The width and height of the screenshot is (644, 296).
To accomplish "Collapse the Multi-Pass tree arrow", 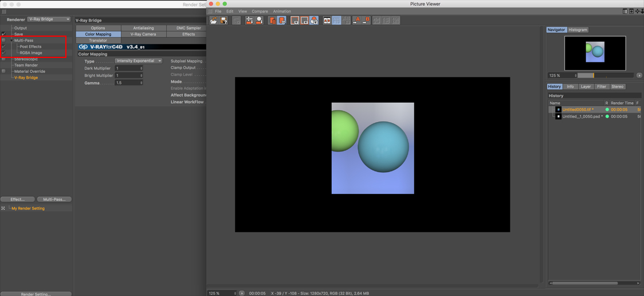I will click(11, 40).
